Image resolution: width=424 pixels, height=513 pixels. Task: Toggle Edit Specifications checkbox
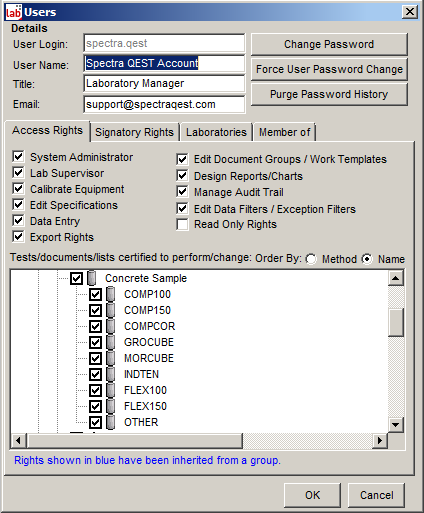pyautogui.click(x=18, y=205)
